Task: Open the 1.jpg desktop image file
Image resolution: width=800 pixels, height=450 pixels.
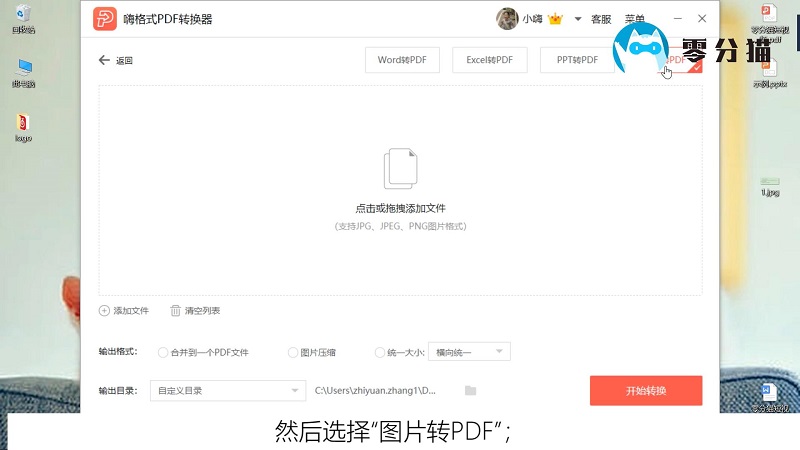Action: click(770, 186)
